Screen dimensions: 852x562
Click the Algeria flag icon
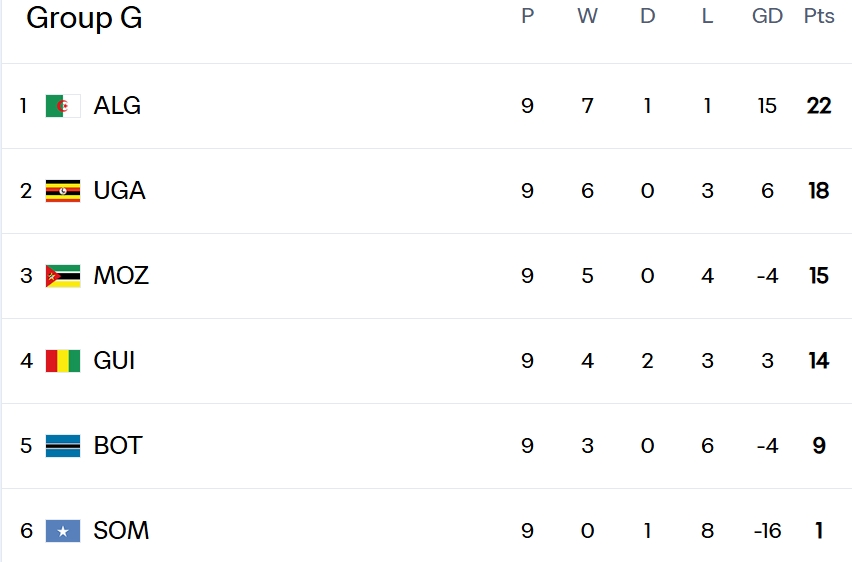[63, 106]
